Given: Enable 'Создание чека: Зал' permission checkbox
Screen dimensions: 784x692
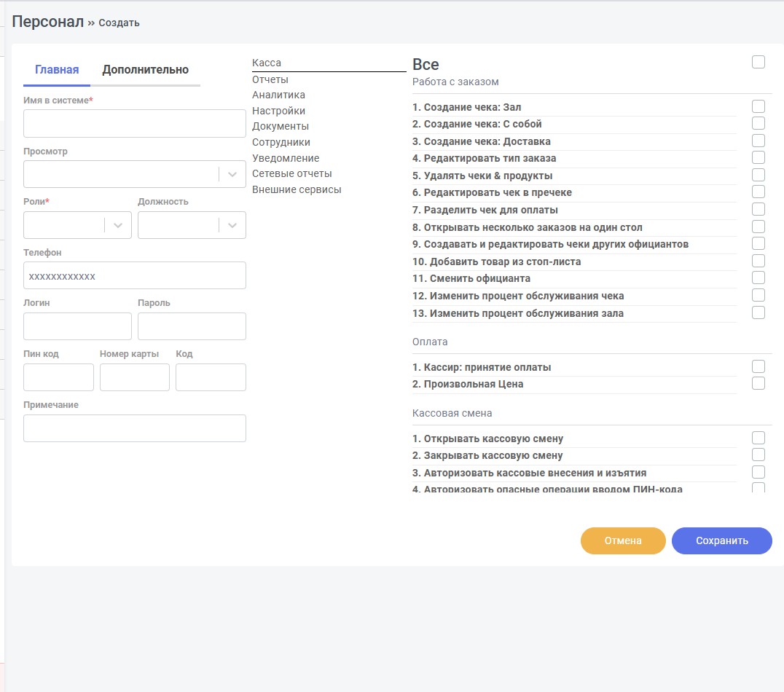Looking at the screenshot, I should tap(758, 106).
